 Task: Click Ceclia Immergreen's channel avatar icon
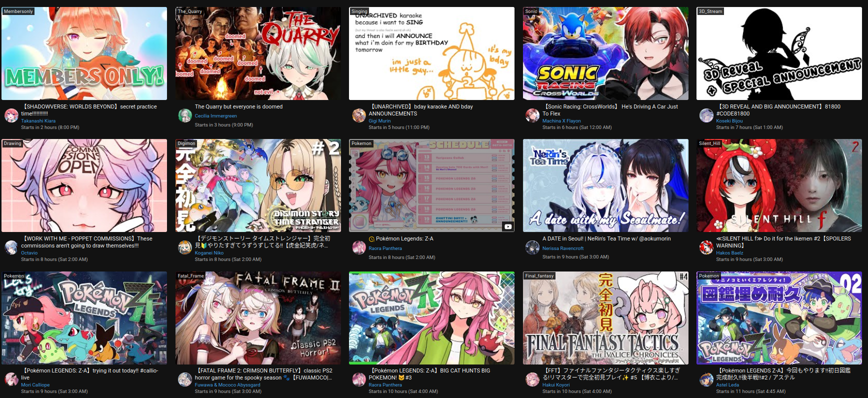[185, 115]
